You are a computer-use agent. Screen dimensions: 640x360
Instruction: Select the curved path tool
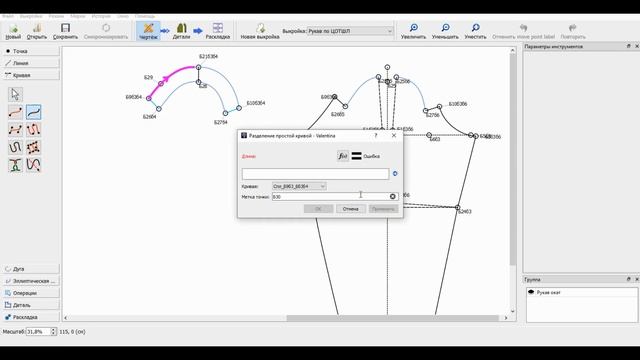click(x=33, y=130)
